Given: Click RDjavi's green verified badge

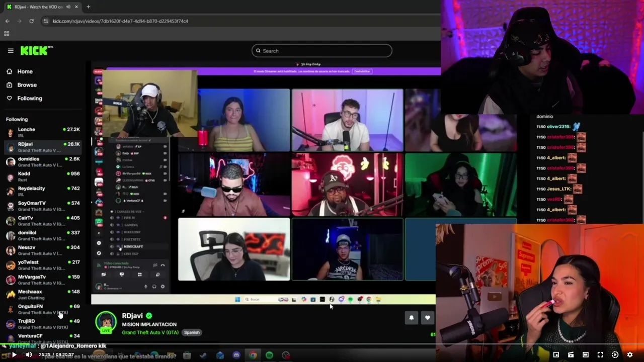Looking at the screenshot, I should pyautogui.click(x=149, y=316).
